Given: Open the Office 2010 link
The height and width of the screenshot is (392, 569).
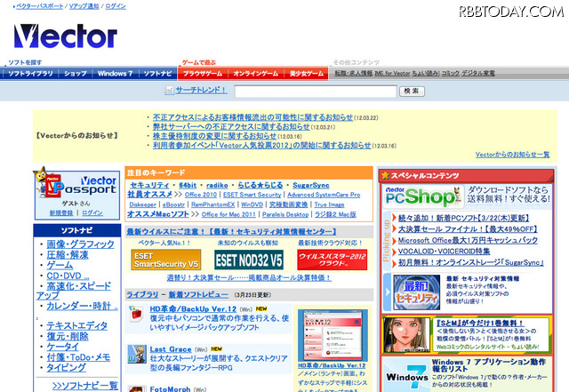Looking at the screenshot, I should point(201,195).
